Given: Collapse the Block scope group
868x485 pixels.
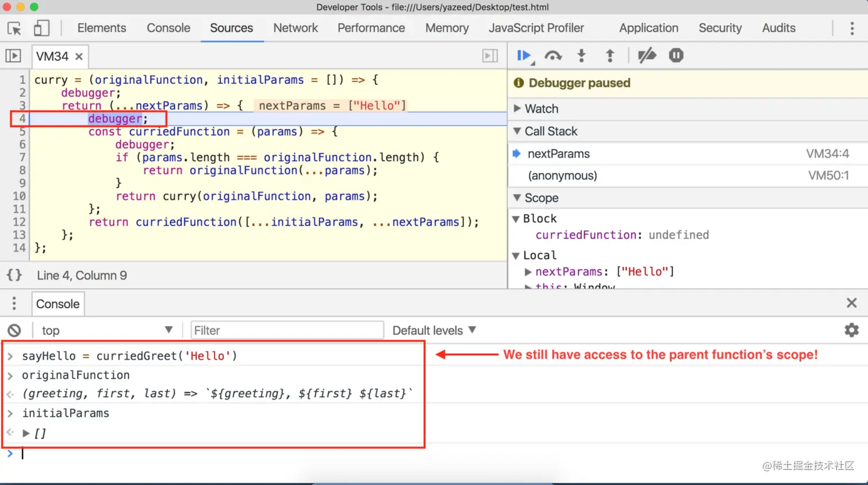Looking at the screenshot, I should click(516, 219).
